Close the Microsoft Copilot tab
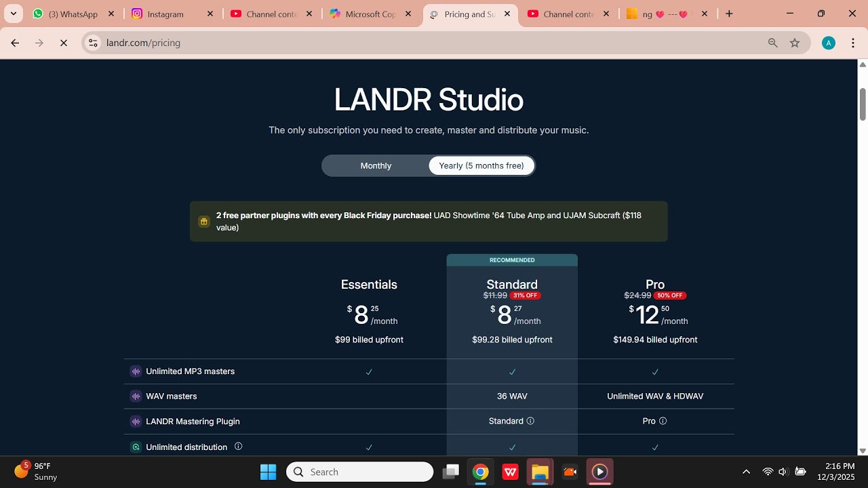 (x=408, y=14)
